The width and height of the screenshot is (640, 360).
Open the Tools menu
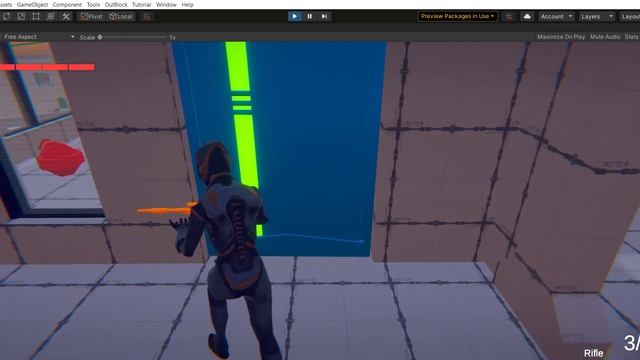[93, 4]
